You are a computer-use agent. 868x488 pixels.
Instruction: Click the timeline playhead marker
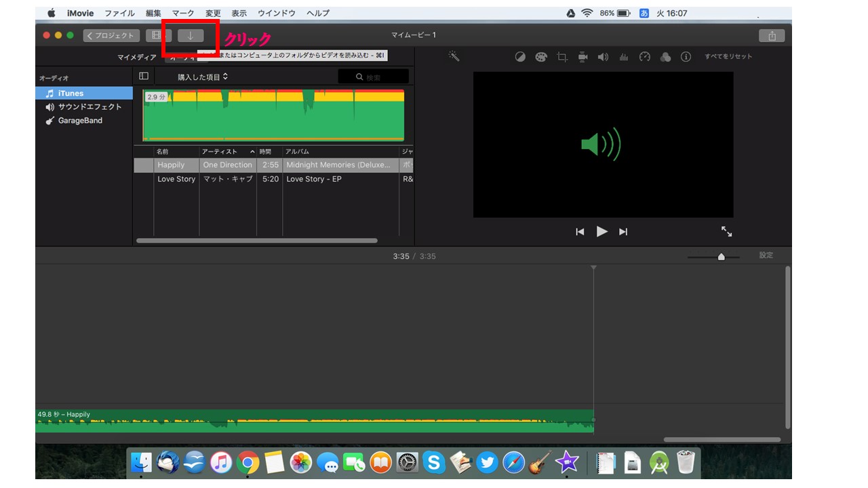pyautogui.click(x=593, y=269)
